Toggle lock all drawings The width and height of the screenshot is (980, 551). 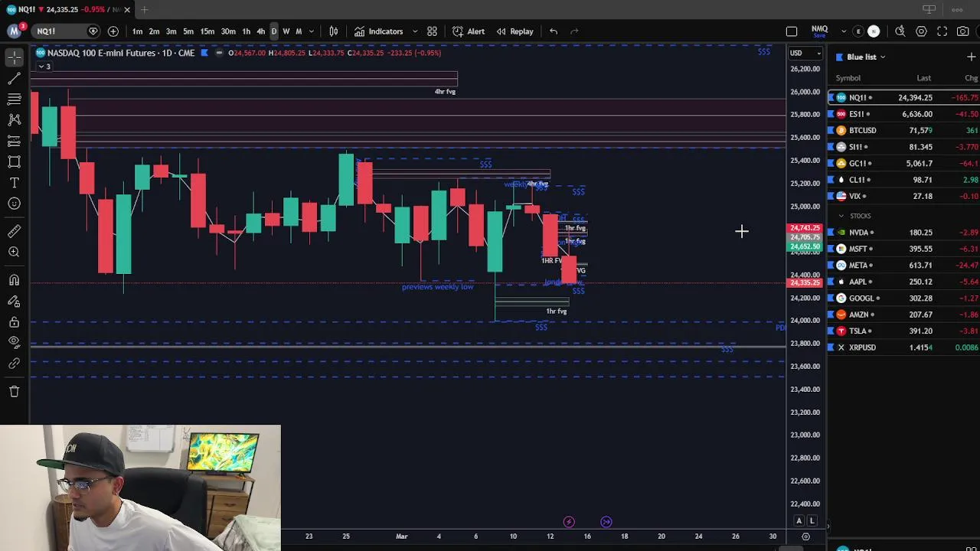click(x=14, y=322)
